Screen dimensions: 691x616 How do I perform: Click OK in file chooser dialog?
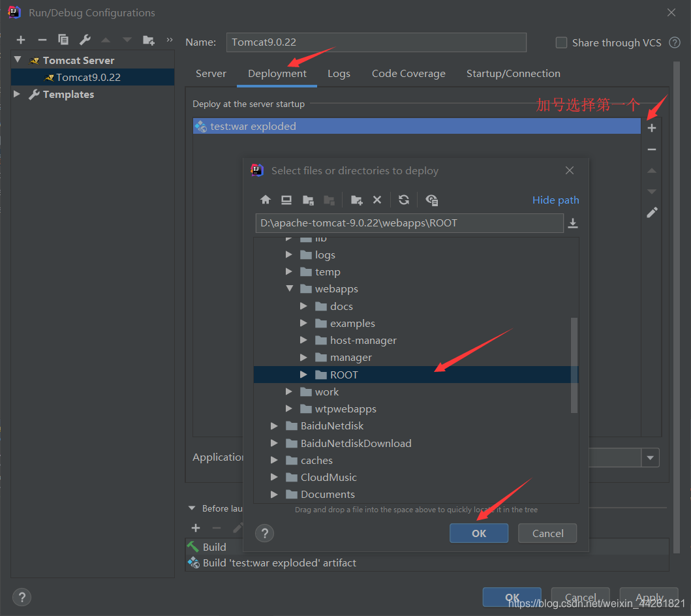(x=479, y=534)
